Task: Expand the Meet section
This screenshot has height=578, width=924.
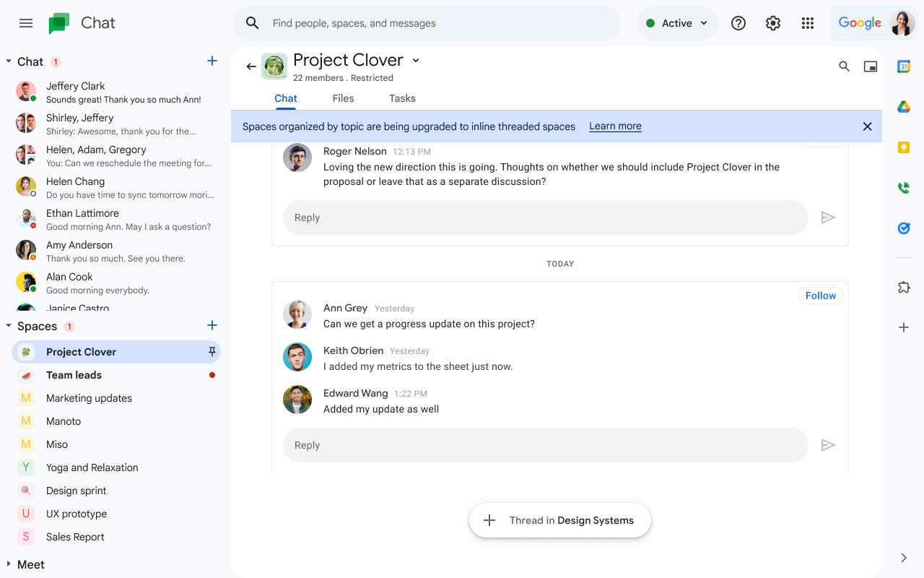Action: [x=9, y=564]
